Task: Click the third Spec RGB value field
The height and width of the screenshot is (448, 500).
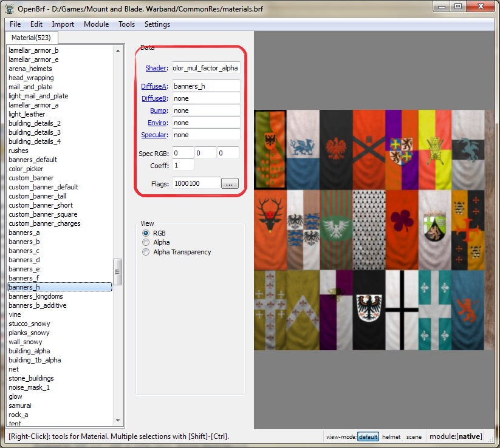Action: [x=228, y=153]
